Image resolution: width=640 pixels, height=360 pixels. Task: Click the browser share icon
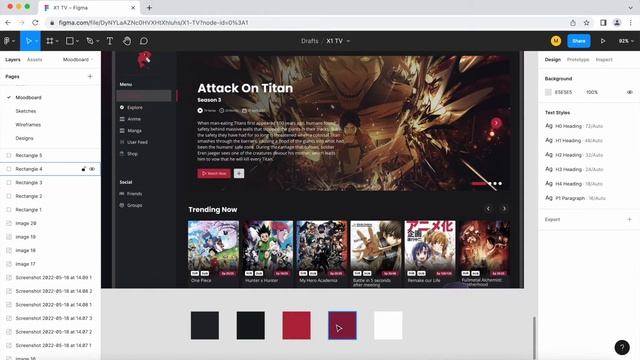pyautogui.click(x=573, y=22)
